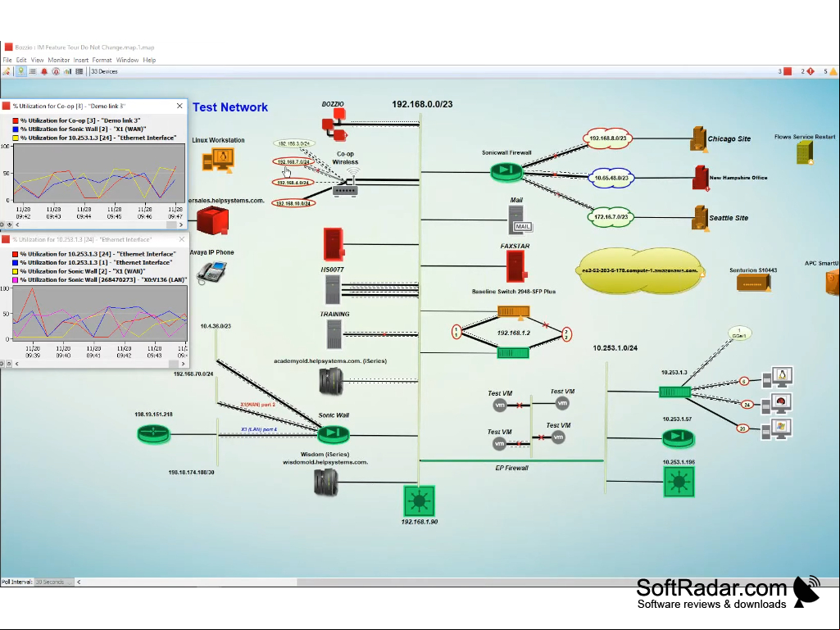840x630 pixels.
Task: Open the View menu
Action: (37, 60)
